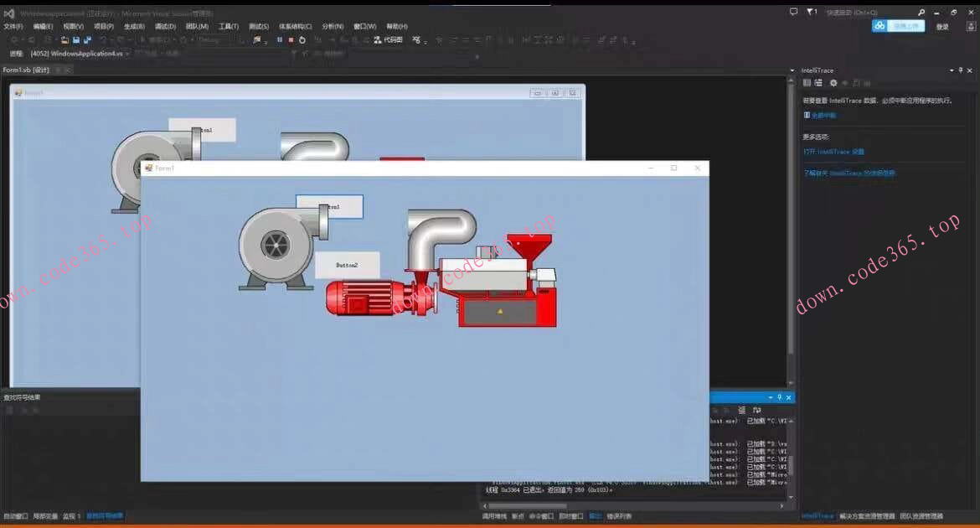Open the process dropdown showing WindowsApplication4.vs

point(77,54)
